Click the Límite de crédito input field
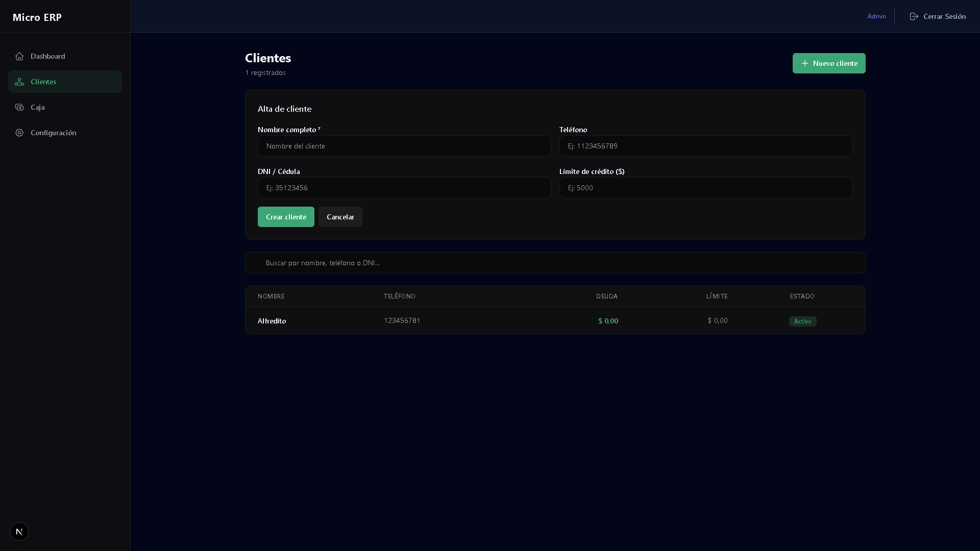980x551 pixels. point(705,188)
